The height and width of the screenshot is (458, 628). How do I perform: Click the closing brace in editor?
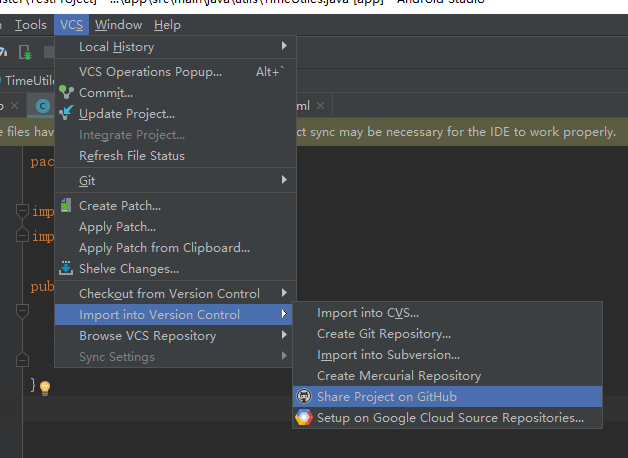(33, 385)
